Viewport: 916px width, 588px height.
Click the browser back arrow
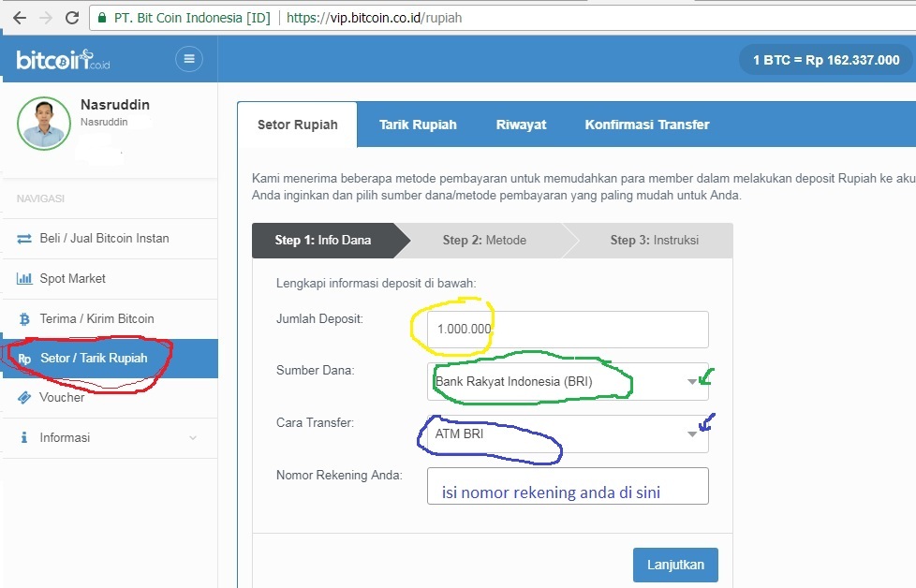click(20, 18)
